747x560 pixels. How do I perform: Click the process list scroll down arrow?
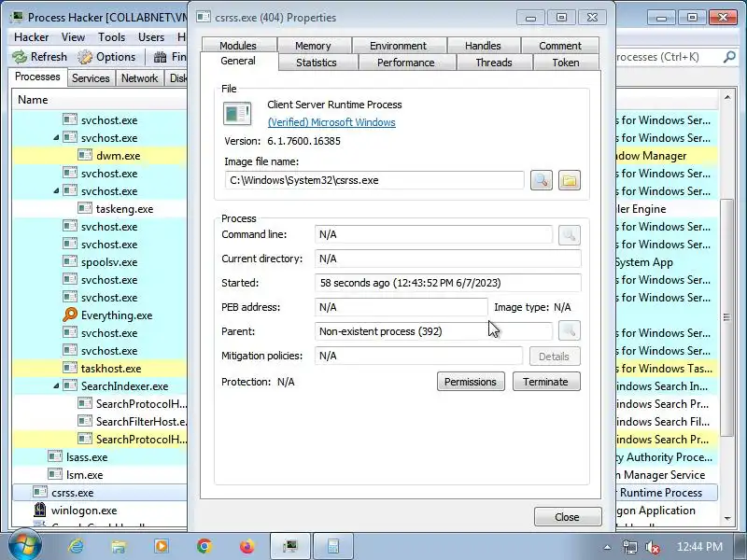[x=727, y=518]
